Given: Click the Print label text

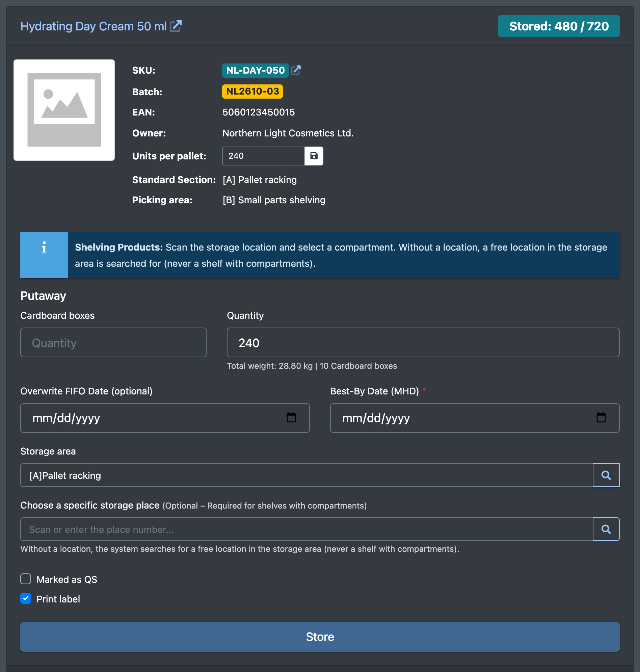Looking at the screenshot, I should click(58, 599).
